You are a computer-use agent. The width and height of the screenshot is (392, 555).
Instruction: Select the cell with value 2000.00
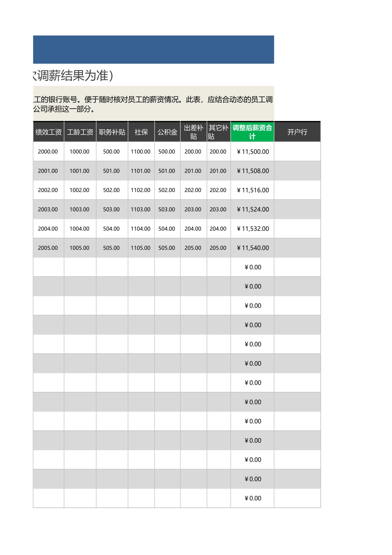pyautogui.click(x=48, y=152)
